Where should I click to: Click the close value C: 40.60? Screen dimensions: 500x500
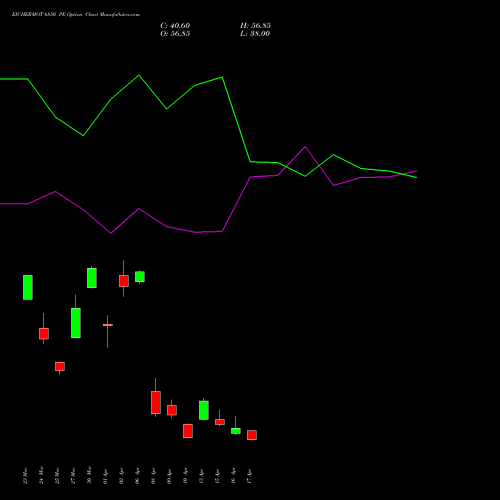(175, 26)
